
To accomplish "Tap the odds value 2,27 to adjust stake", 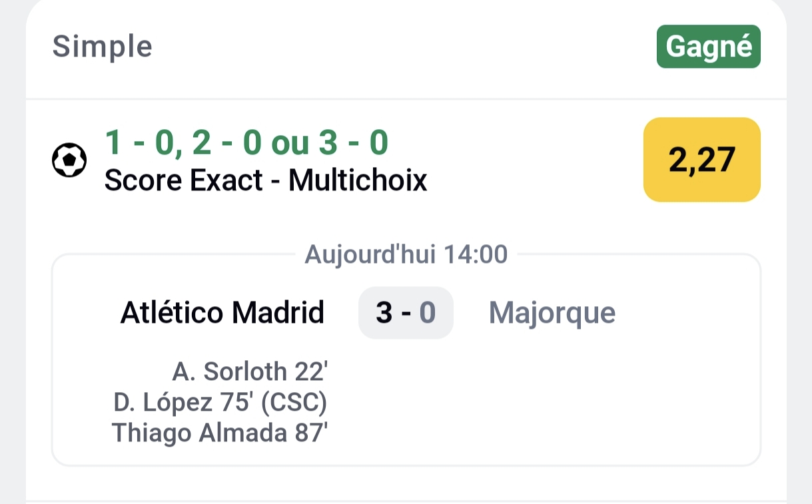I will coord(701,160).
